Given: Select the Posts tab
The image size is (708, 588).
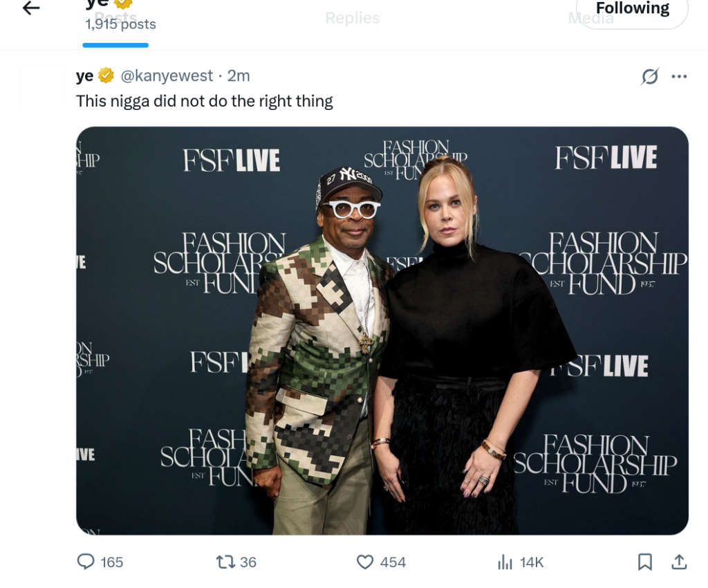Looking at the screenshot, I should point(115,18).
